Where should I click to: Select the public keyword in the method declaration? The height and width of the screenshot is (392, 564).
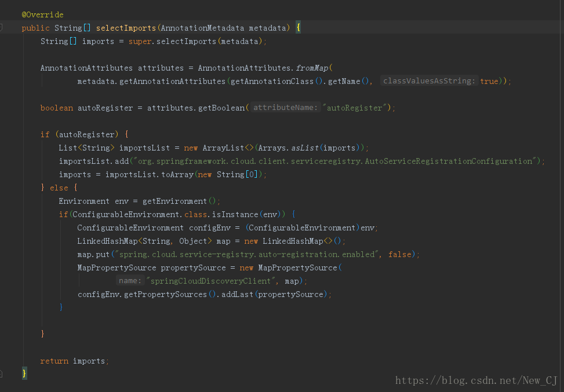coord(35,28)
